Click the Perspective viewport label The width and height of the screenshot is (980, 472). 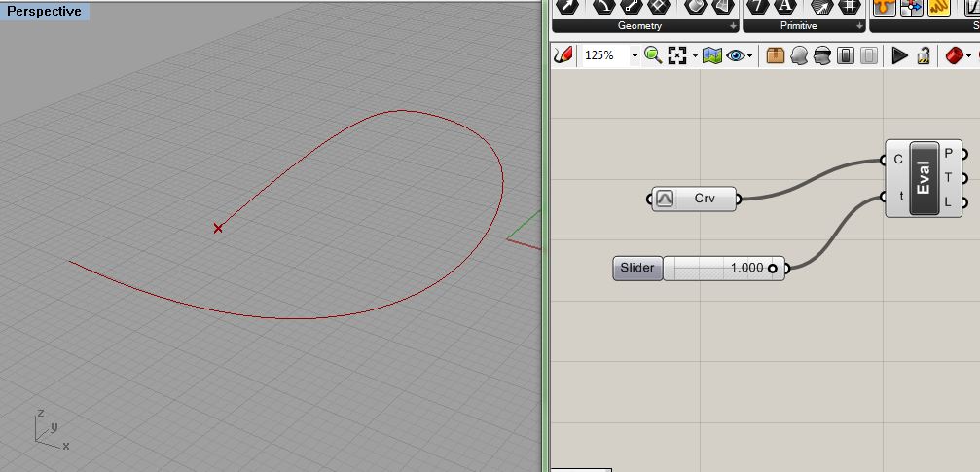coord(45,12)
